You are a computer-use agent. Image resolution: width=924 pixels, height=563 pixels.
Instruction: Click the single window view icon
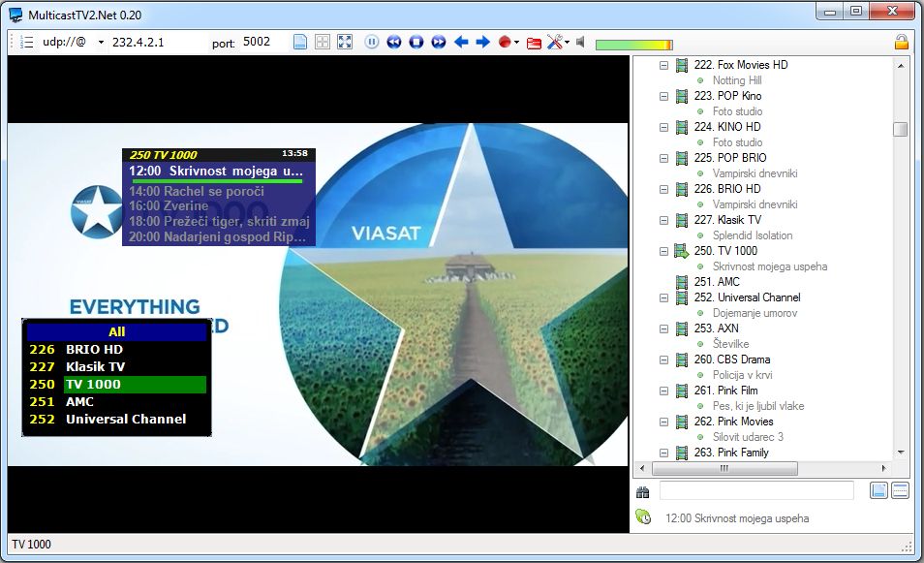300,42
